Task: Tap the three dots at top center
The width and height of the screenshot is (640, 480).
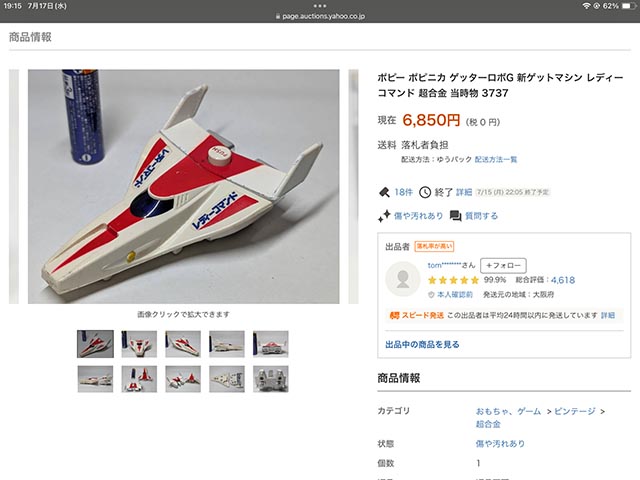Action: click(x=320, y=6)
